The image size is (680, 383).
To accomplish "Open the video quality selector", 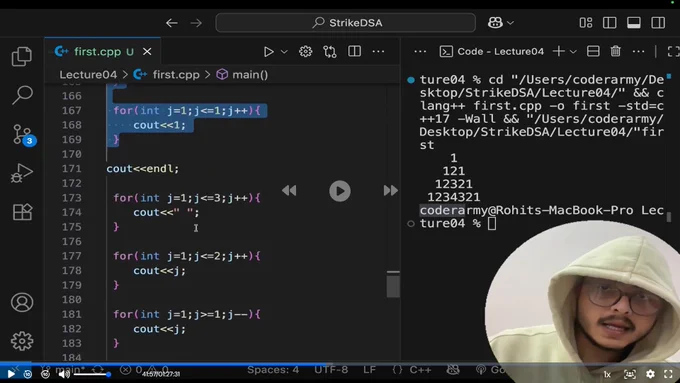I will [x=630, y=374].
